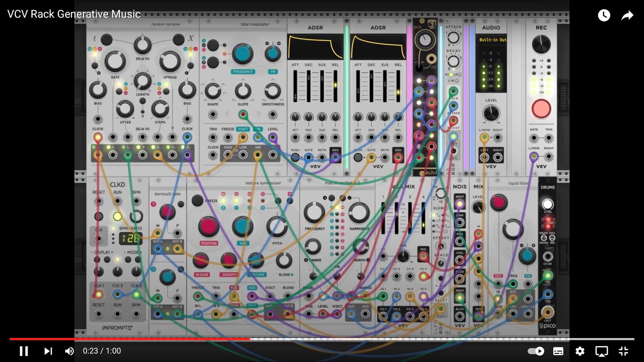Click the second ADSR ENV output jack

point(398,157)
